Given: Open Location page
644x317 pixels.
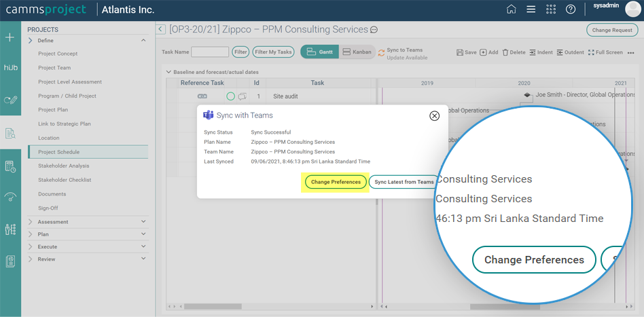Looking at the screenshot, I should [49, 138].
